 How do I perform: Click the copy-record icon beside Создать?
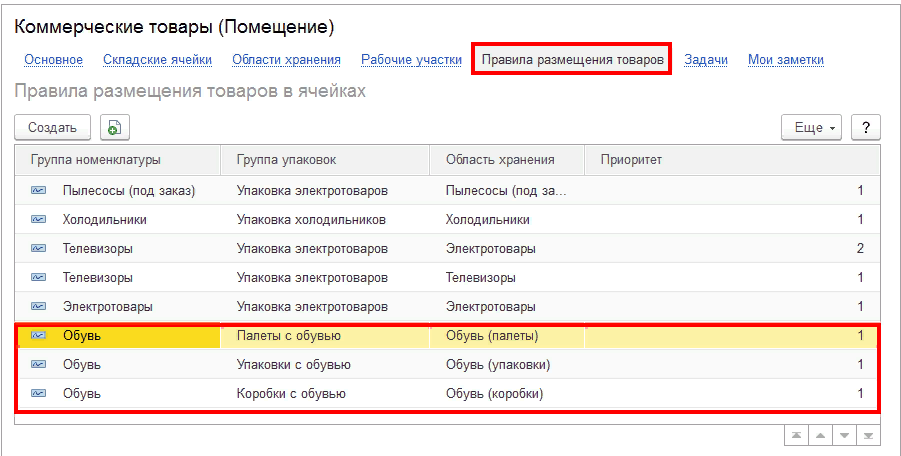coord(114,127)
